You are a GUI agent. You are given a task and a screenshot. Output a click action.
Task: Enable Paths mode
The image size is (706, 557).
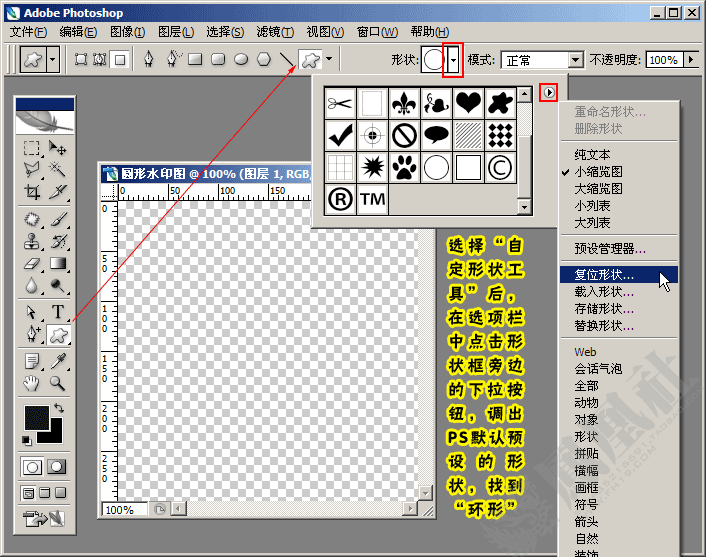(x=100, y=59)
